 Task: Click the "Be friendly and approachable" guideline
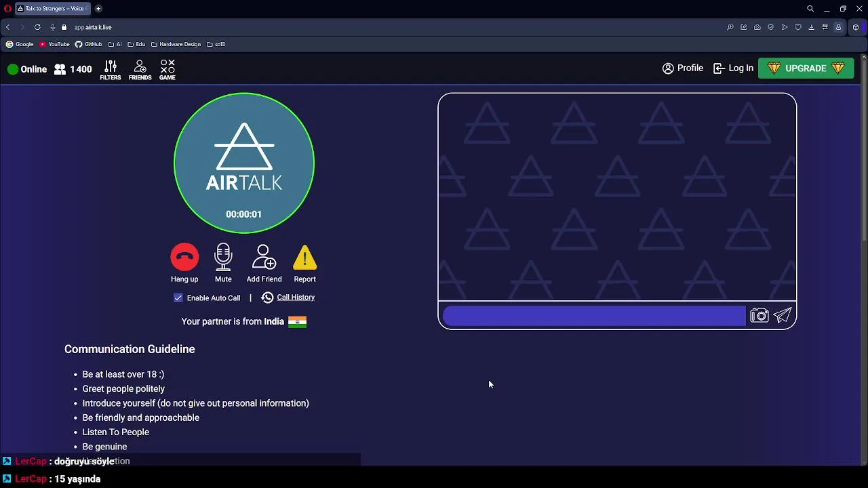click(141, 418)
